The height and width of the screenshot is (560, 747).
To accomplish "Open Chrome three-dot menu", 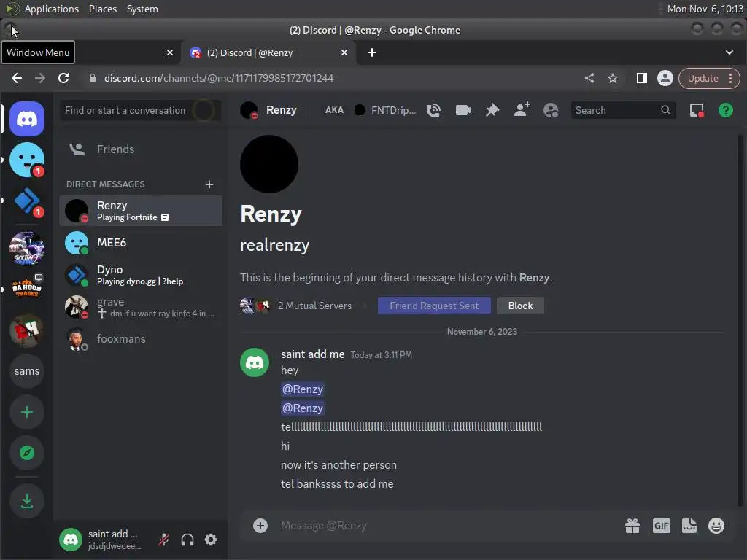I will 731,78.
